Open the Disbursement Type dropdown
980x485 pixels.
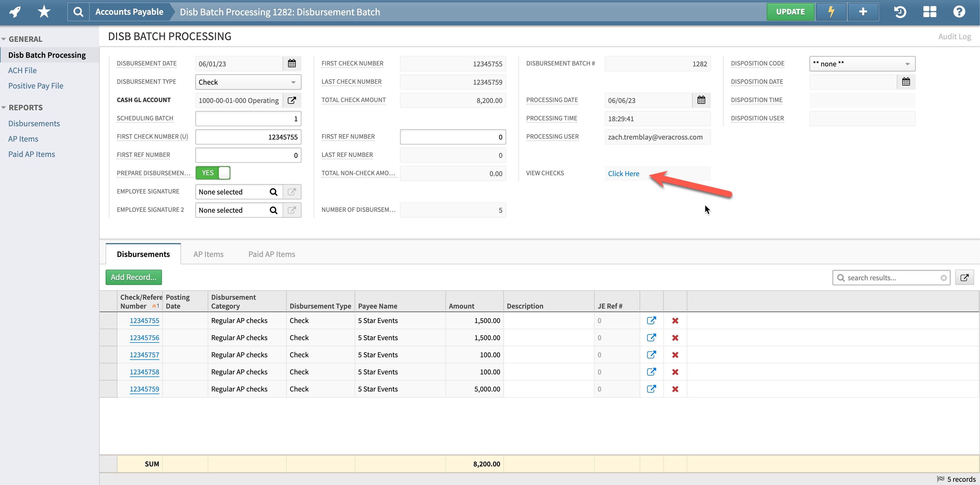coord(248,82)
